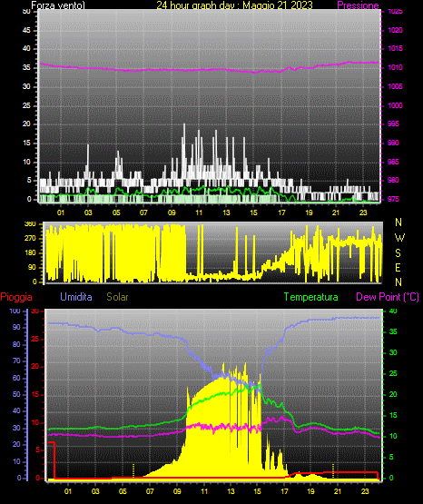Click the S compass direction label
This screenshot has height=504, width=423.
(x=398, y=253)
